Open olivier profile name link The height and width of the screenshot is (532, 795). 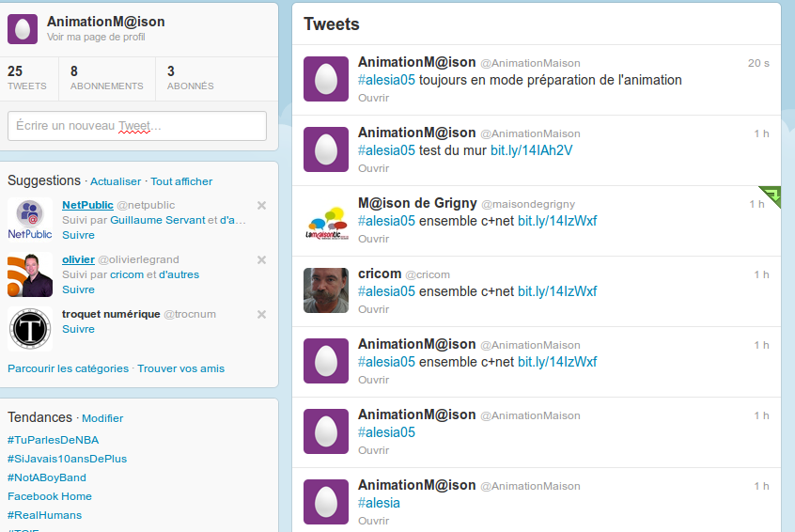point(78,259)
